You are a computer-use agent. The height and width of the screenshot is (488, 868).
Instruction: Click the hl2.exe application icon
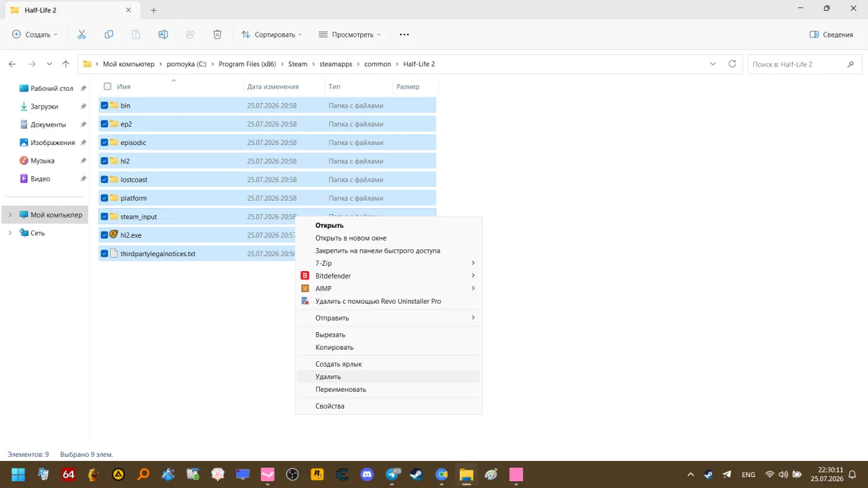pyautogui.click(x=114, y=235)
